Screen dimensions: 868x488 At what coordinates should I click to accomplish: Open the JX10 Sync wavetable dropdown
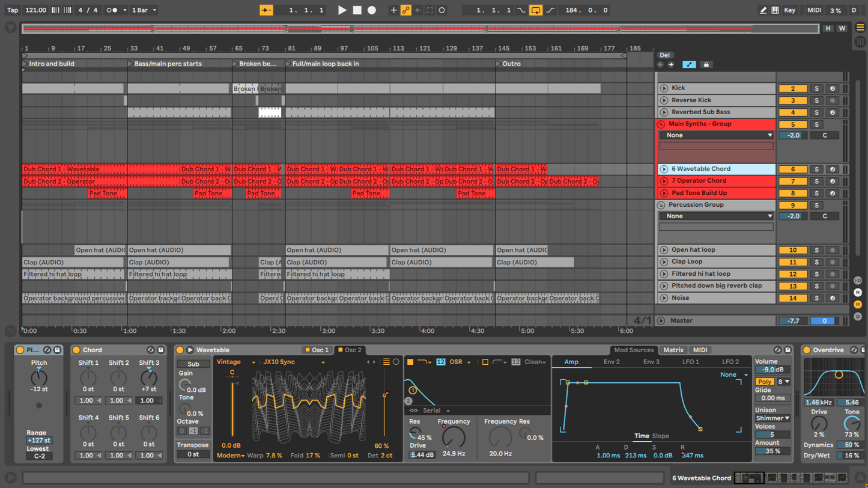tap(294, 362)
